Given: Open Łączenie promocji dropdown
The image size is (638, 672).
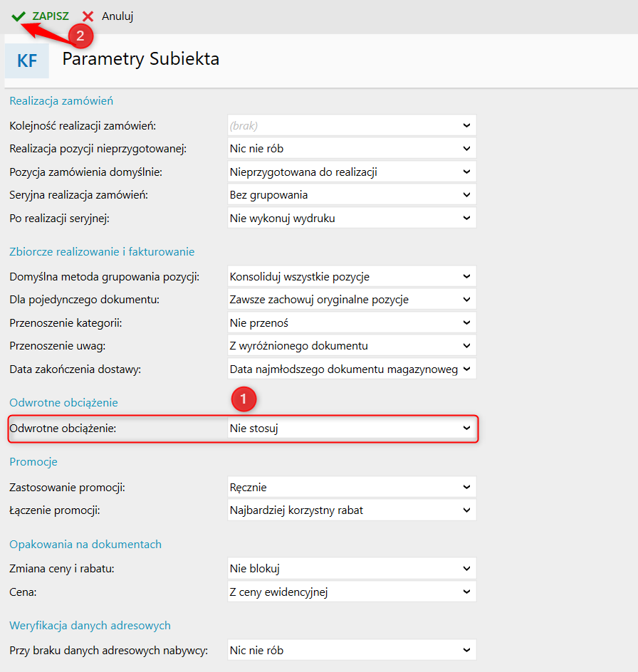Looking at the screenshot, I should (x=351, y=510).
